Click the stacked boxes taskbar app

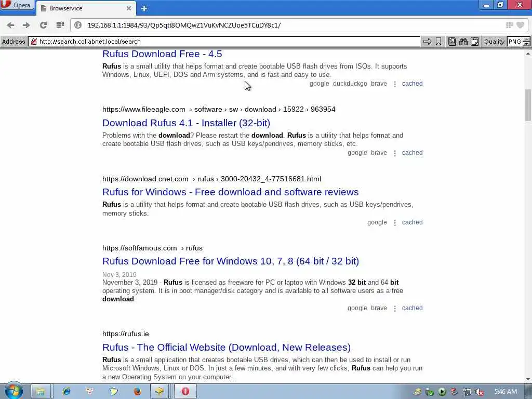point(159,392)
